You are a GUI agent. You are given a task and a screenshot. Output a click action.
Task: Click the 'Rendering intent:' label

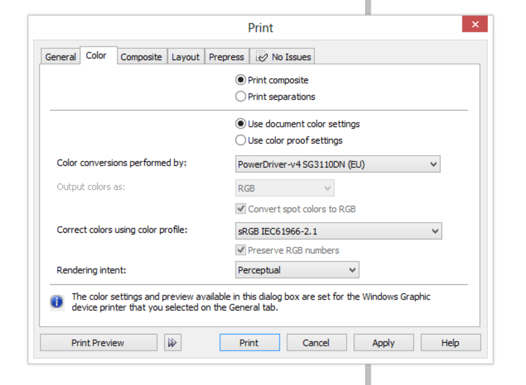tap(91, 270)
